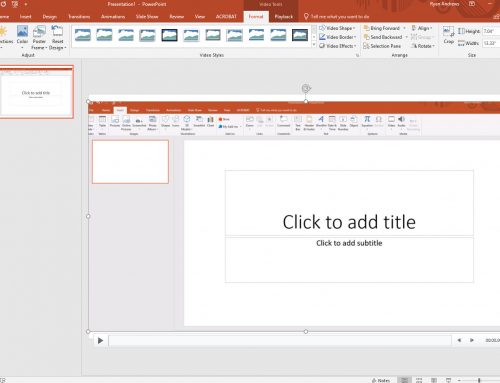Open the Poster Frame menu
This screenshot has height=383, width=500.
point(39,38)
